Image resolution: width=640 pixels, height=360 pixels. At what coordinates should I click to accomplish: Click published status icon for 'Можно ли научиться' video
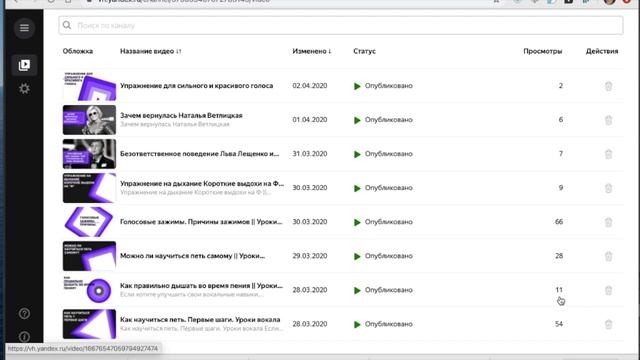[x=357, y=256]
